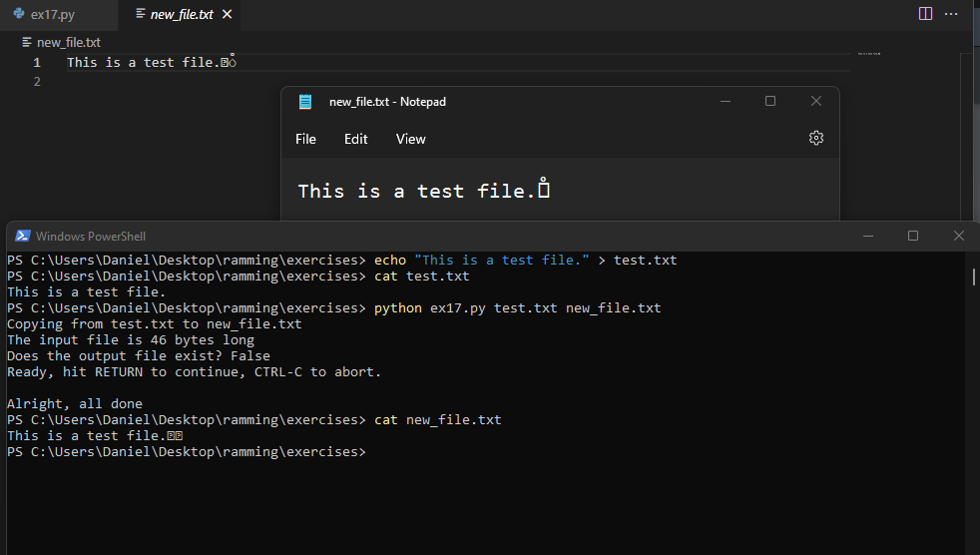Click the new_file.txt breadcrumb

[68, 42]
